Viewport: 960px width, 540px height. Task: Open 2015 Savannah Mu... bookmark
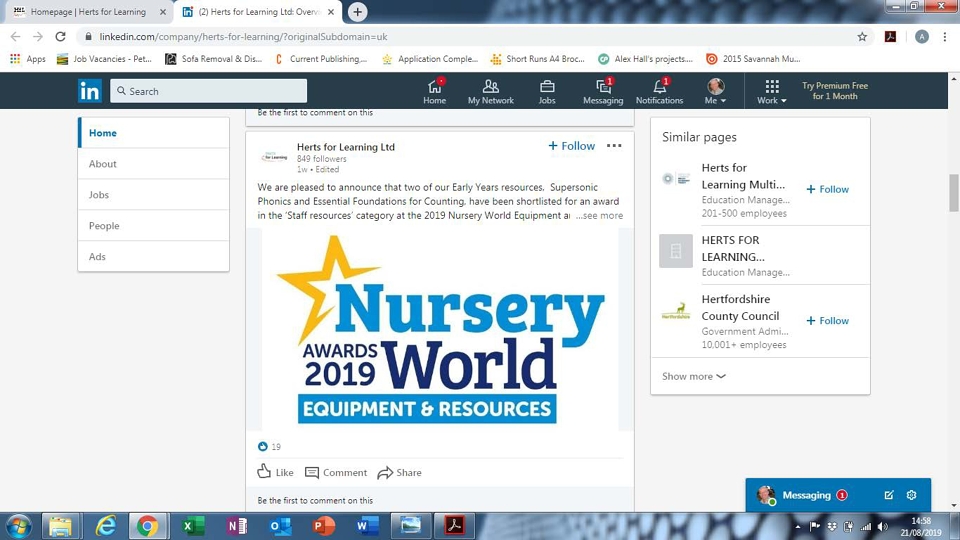click(753, 59)
